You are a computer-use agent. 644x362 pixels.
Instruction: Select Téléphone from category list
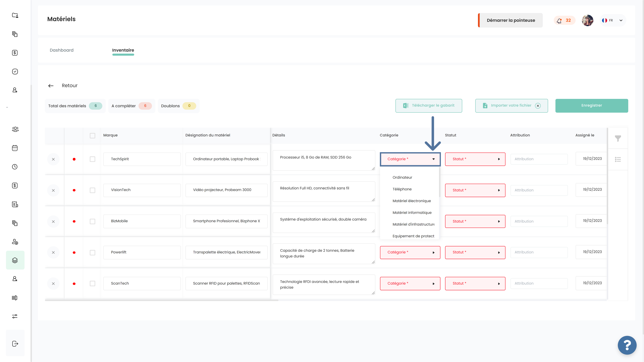[402, 189]
